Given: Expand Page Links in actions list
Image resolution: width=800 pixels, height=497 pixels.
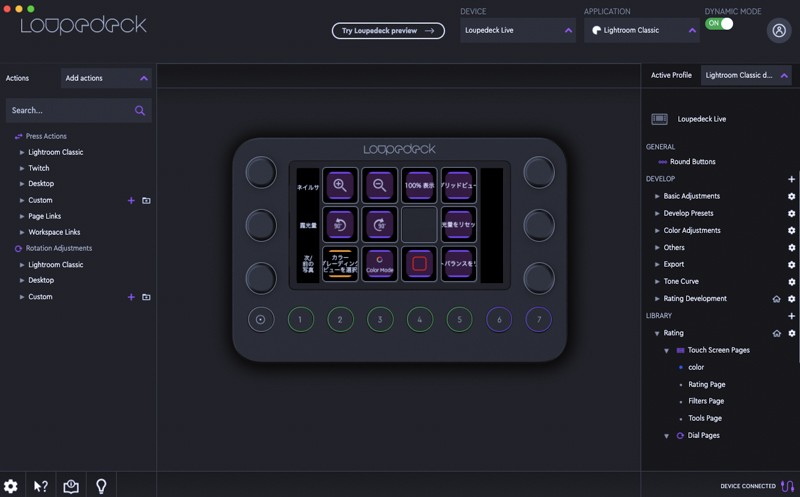Looking at the screenshot, I should [x=22, y=216].
